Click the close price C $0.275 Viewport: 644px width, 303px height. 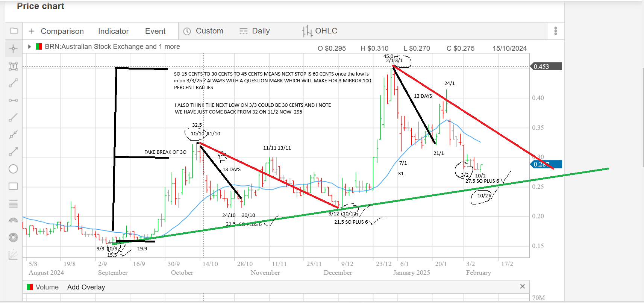tap(461, 48)
